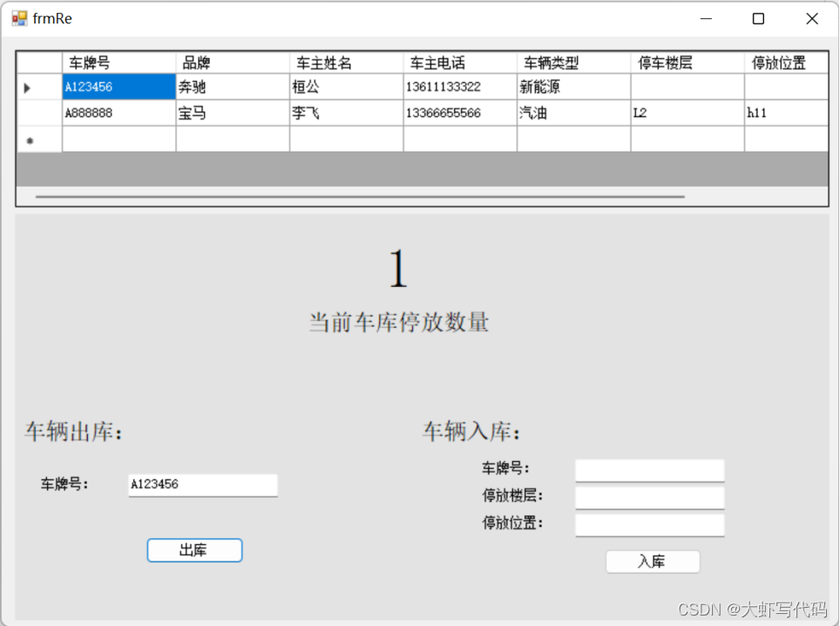The width and height of the screenshot is (840, 626).
Task: Select the row header with arrow indicator
Action: [x=39, y=87]
